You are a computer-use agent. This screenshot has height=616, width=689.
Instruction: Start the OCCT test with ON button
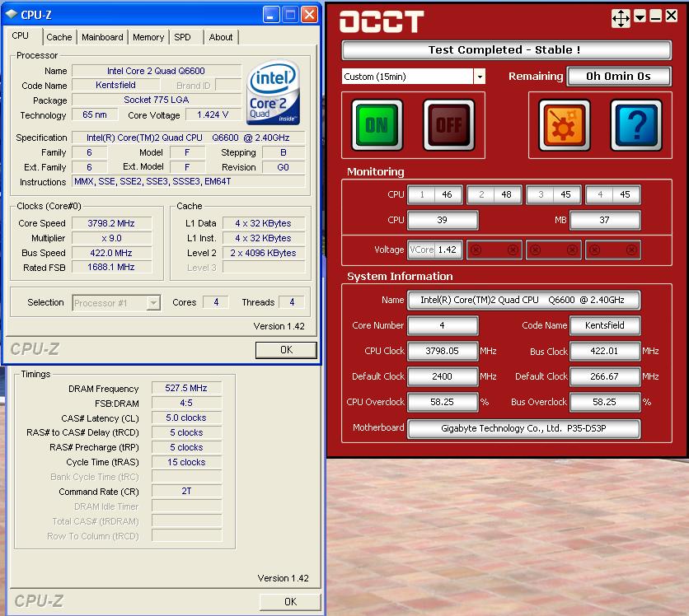click(x=377, y=125)
